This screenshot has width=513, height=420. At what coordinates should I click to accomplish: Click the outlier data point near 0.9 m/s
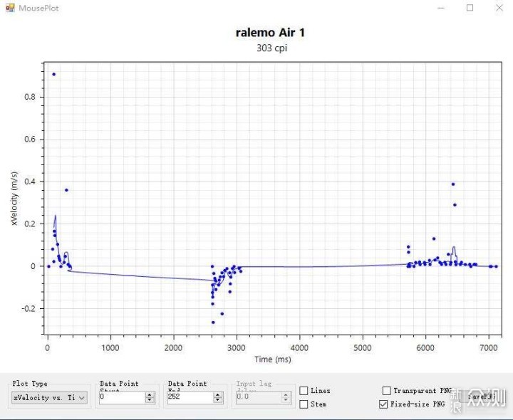point(54,75)
